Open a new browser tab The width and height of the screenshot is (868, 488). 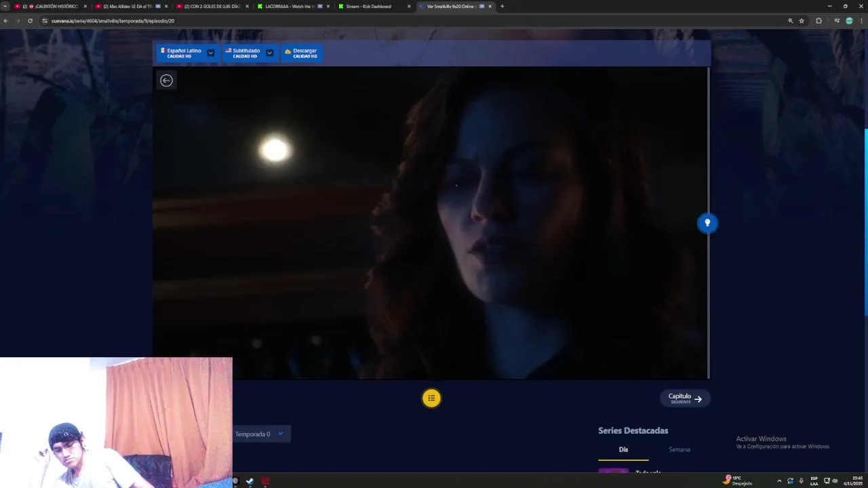502,6
